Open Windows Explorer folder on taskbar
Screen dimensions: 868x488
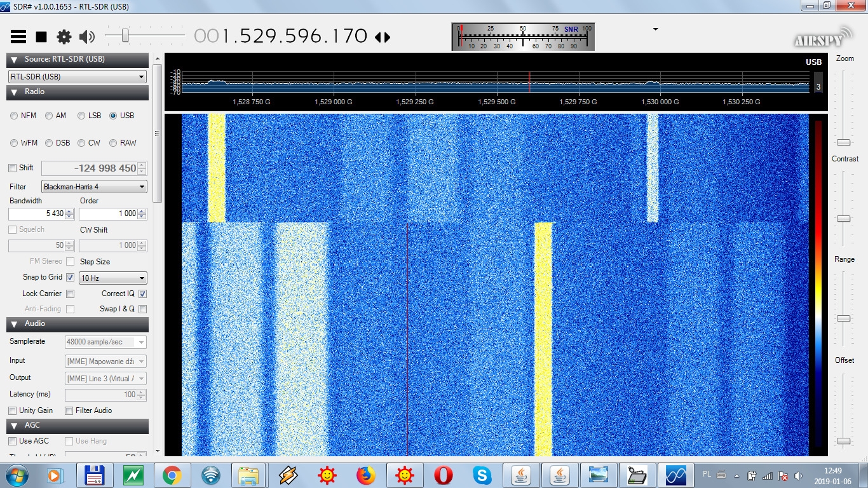(249, 475)
